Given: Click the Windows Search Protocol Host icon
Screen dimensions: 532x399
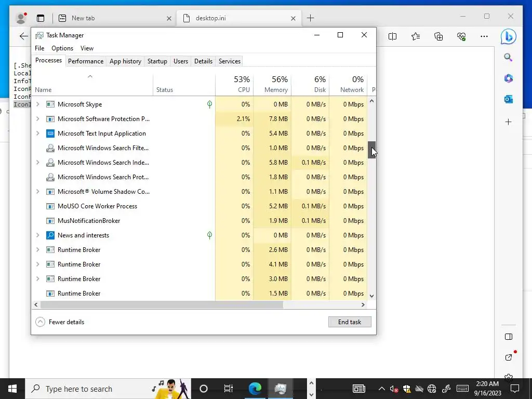Looking at the screenshot, I should (x=50, y=177).
